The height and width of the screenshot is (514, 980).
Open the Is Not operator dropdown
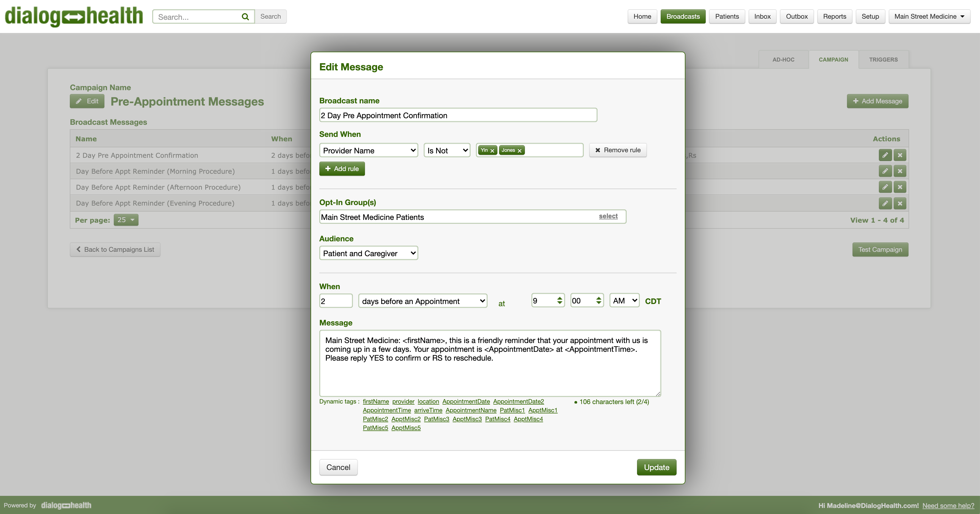447,150
